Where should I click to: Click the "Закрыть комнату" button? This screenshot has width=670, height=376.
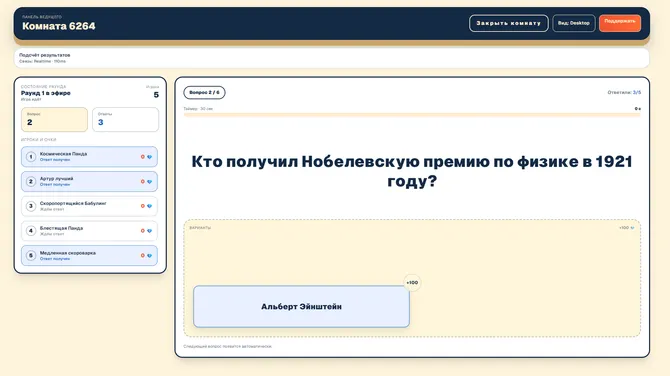pyautogui.click(x=508, y=23)
